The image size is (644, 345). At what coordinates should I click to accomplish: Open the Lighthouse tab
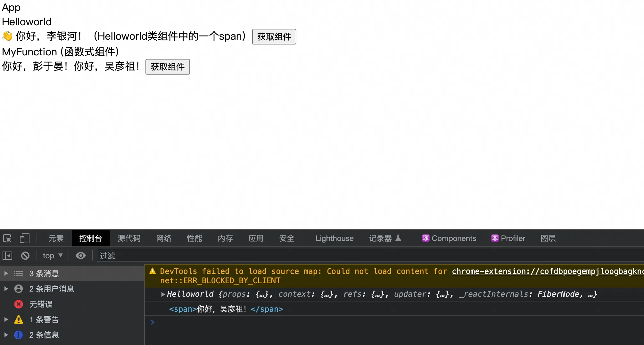[334, 238]
